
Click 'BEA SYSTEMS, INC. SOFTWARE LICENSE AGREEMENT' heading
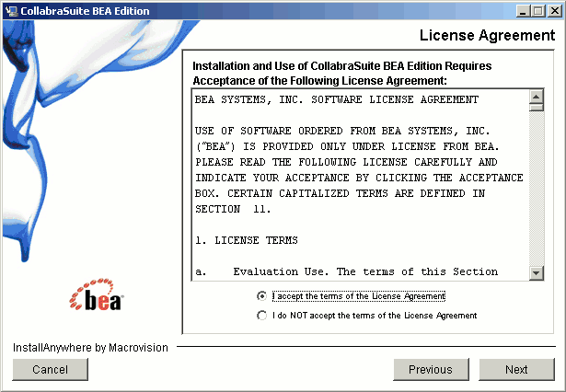(337, 99)
